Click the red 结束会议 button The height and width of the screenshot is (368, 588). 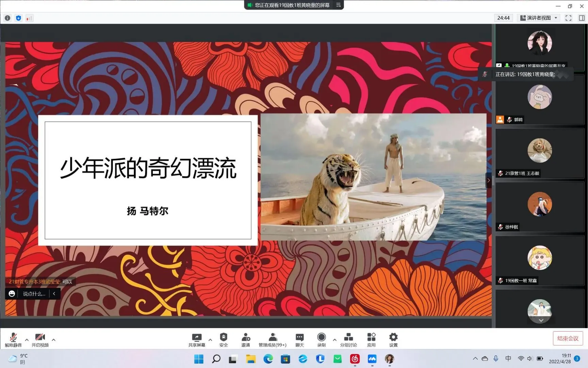coord(568,338)
